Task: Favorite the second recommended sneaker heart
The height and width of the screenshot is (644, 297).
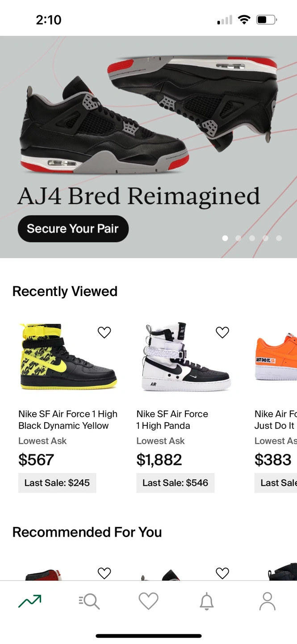Action: pos(222,573)
